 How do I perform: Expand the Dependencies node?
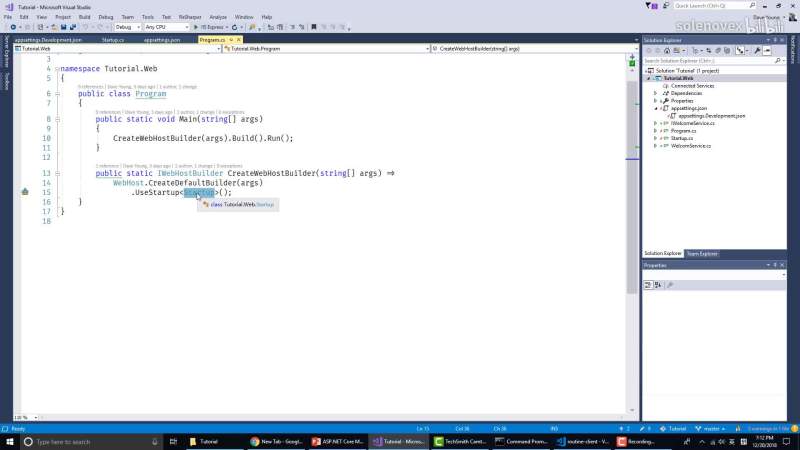pyautogui.click(x=656, y=93)
